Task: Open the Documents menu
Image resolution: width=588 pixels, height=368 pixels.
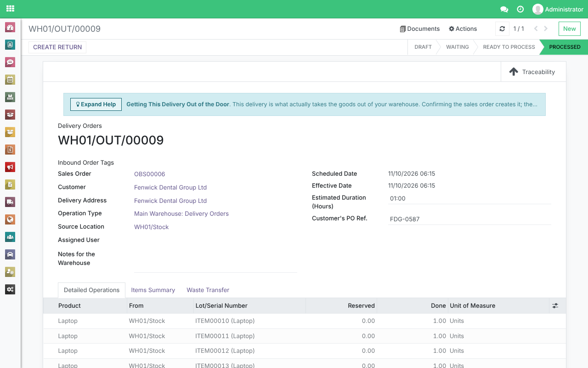Action: pyautogui.click(x=420, y=29)
